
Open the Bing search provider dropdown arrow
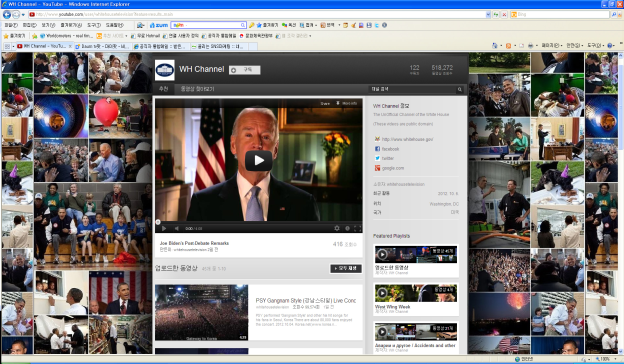coord(619,14)
